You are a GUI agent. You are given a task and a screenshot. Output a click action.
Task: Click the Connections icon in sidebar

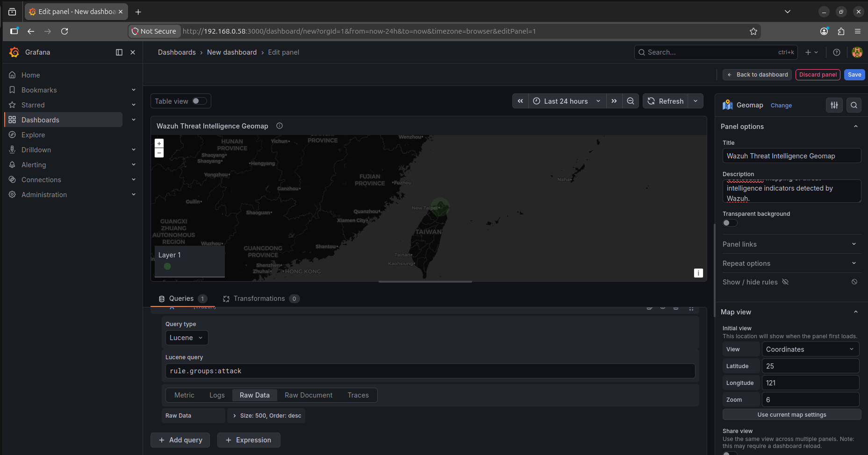12,179
